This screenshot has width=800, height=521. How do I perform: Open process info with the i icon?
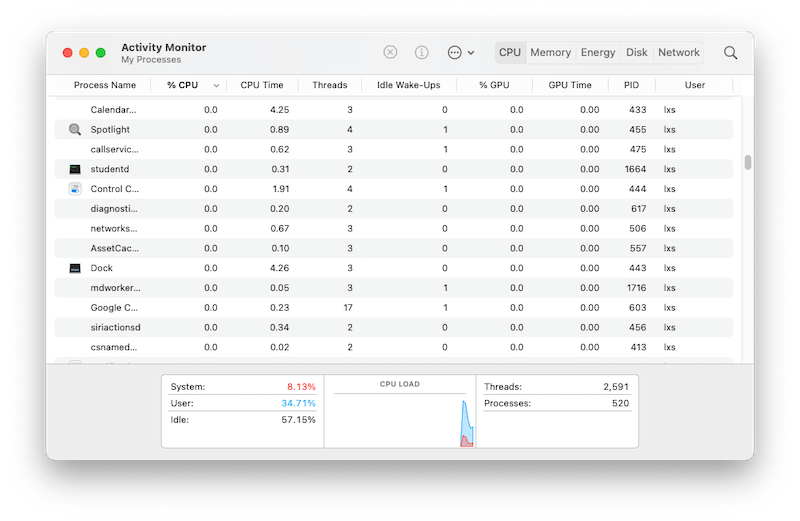[421, 52]
